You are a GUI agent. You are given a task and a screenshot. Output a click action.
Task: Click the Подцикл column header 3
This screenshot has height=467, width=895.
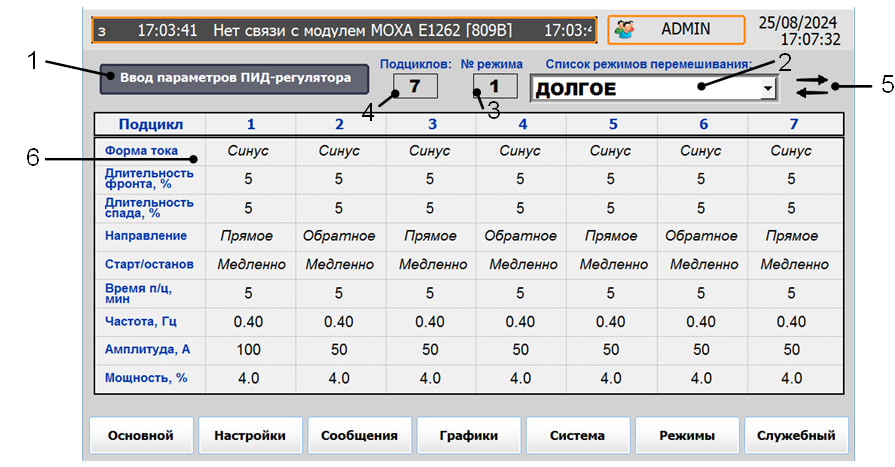(x=432, y=124)
